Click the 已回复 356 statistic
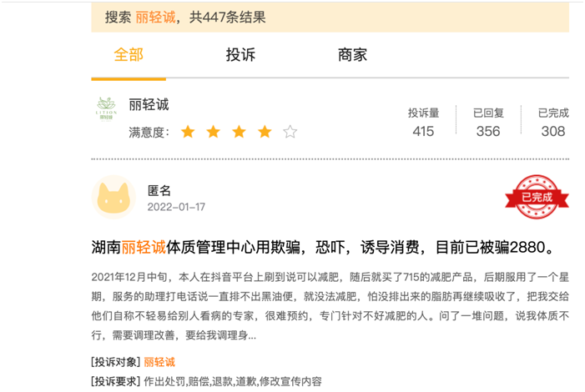 pyautogui.click(x=488, y=123)
